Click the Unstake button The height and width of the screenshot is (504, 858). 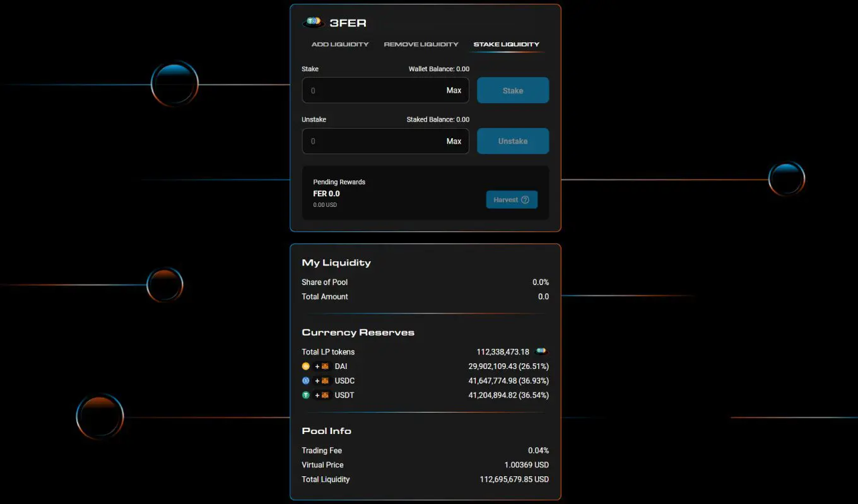click(x=513, y=141)
